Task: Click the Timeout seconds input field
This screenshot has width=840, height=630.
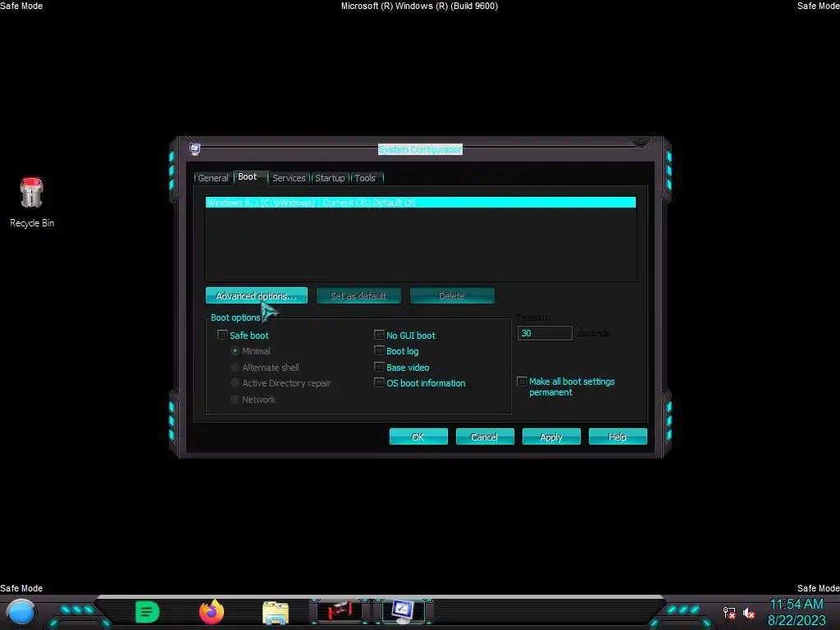Action: coord(545,333)
